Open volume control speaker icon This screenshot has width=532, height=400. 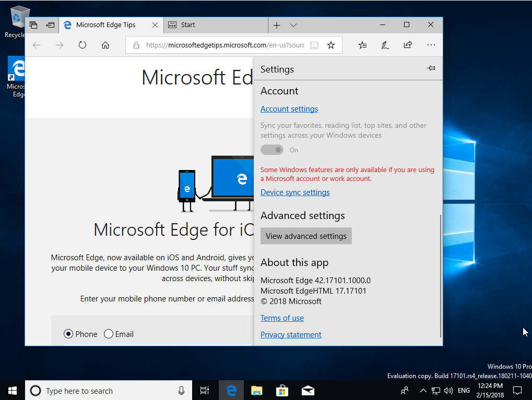448,391
